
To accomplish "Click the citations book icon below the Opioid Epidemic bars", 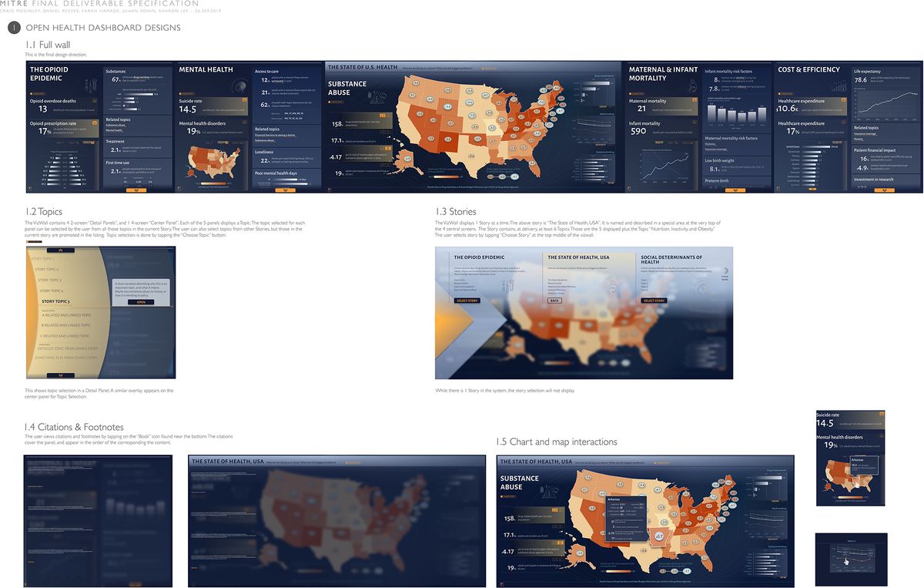I will [30, 189].
